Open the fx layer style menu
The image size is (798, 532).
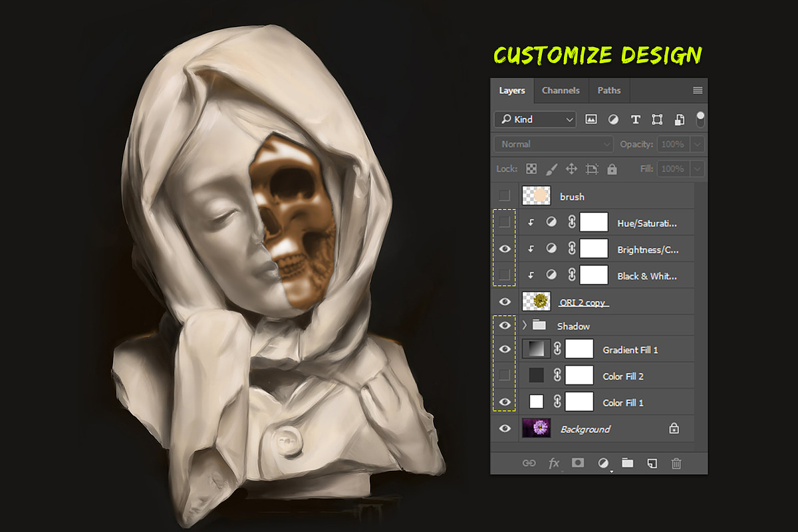click(554, 463)
